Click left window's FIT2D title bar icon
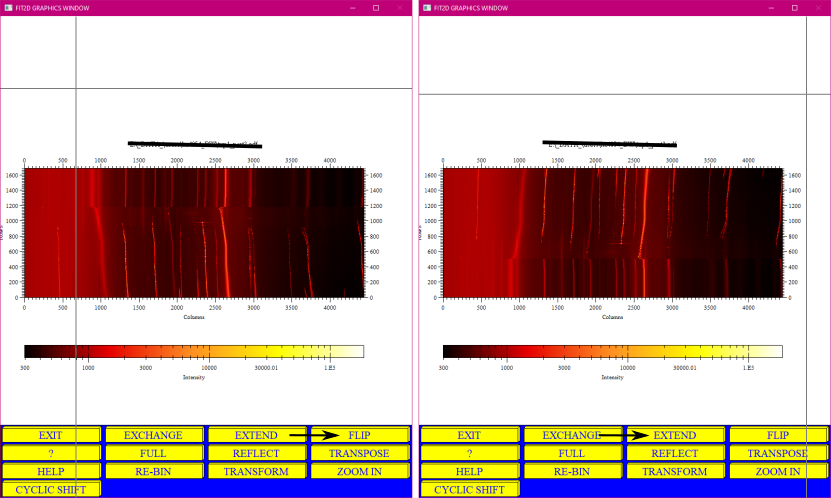 pyautogui.click(x=8, y=8)
